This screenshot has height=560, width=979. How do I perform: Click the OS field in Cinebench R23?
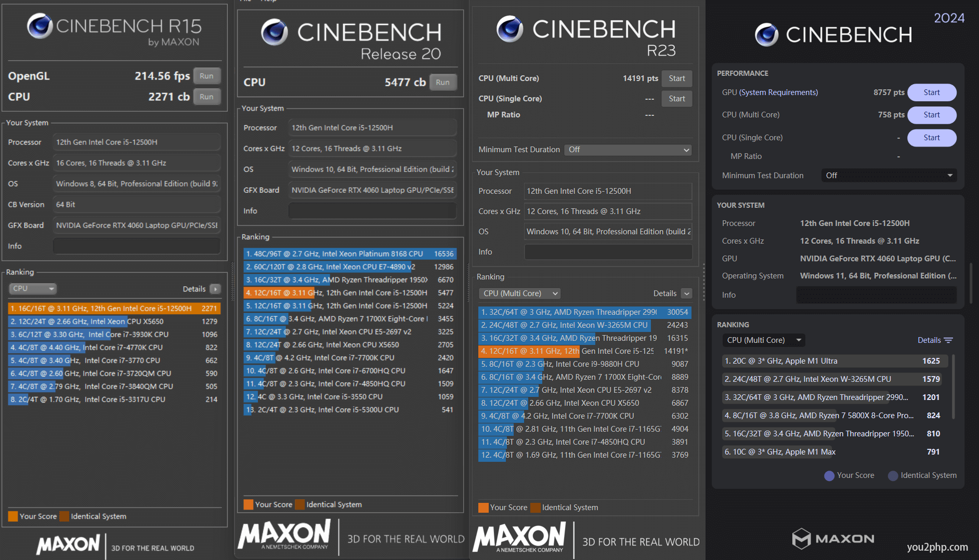(608, 232)
